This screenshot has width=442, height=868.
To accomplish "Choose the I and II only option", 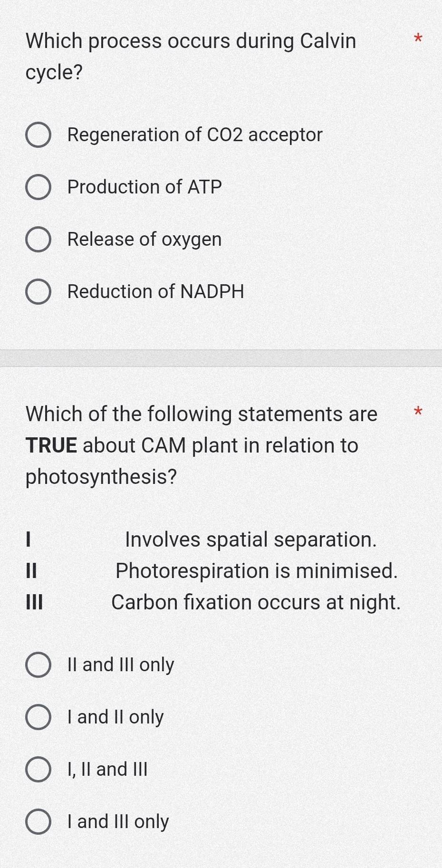I will tap(39, 718).
